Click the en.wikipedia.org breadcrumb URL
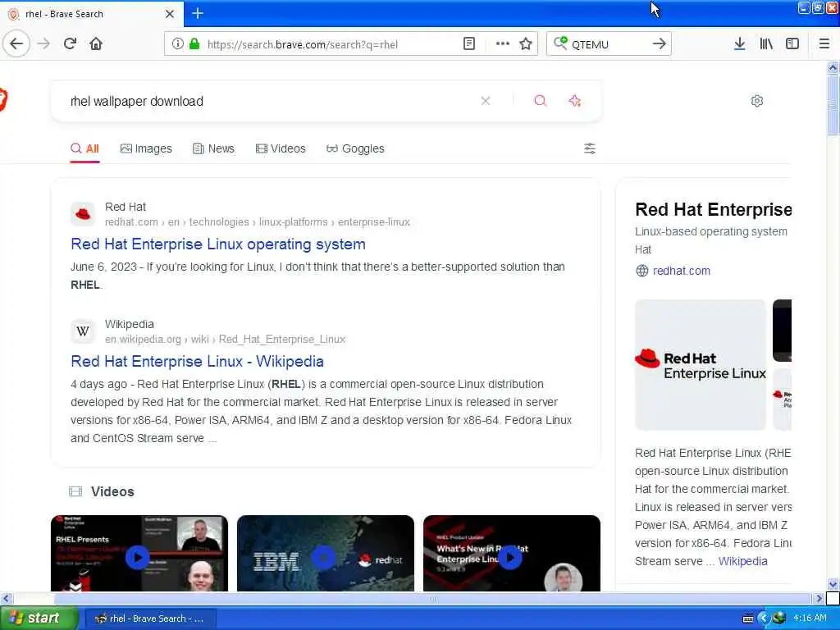The image size is (840, 630). tap(225, 339)
